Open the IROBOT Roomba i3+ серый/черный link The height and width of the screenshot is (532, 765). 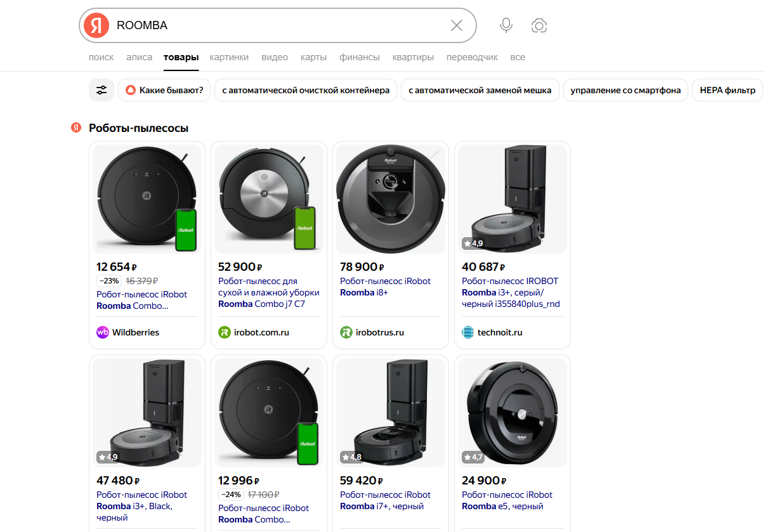pyautogui.click(x=511, y=292)
